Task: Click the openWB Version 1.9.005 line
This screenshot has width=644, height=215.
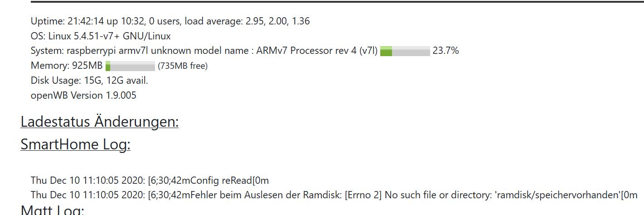Action: [x=83, y=96]
